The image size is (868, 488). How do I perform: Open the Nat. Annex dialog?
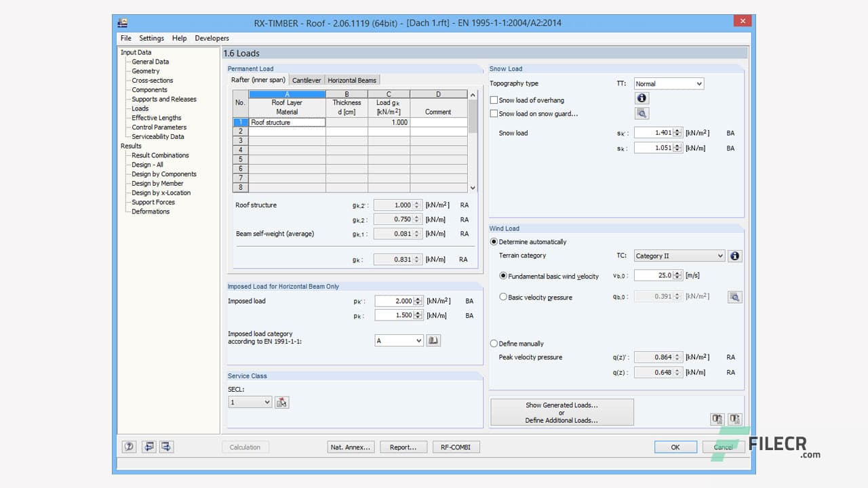click(x=350, y=447)
